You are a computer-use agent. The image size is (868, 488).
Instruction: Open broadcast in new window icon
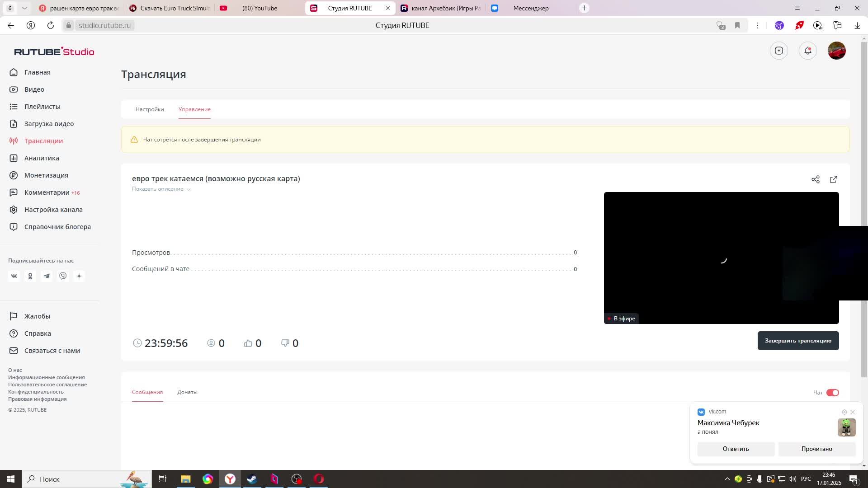pyautogui.click(x=833, y=179)
